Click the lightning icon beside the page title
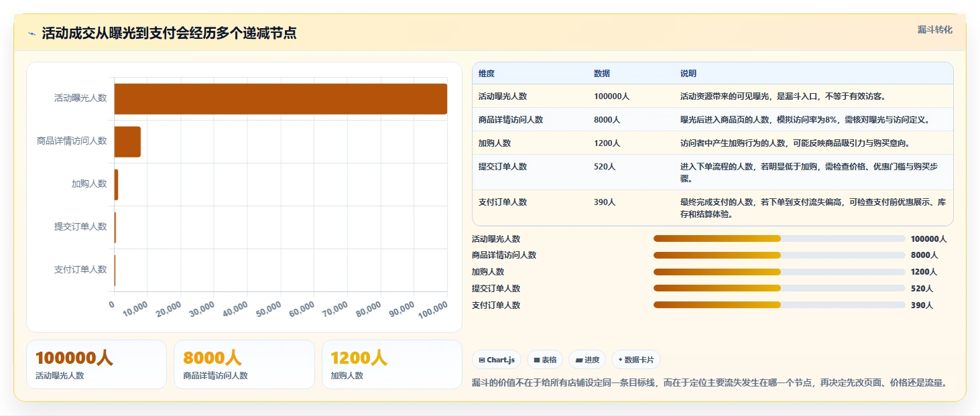Screen dimensions: 980x416 32,34
